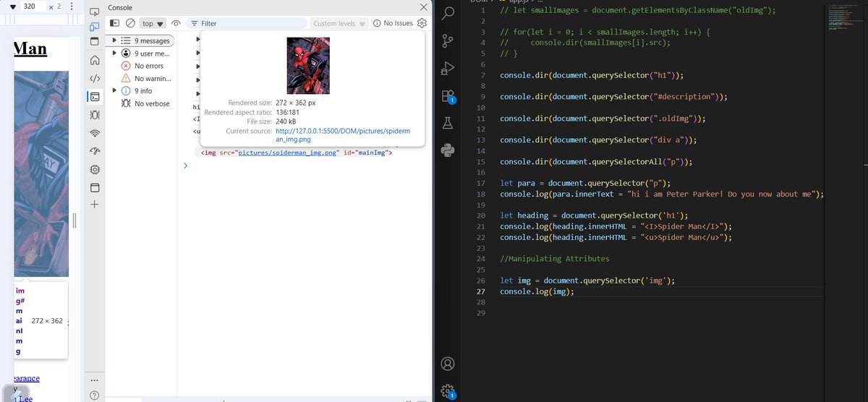Close the DevTools panel

point(424,7)
